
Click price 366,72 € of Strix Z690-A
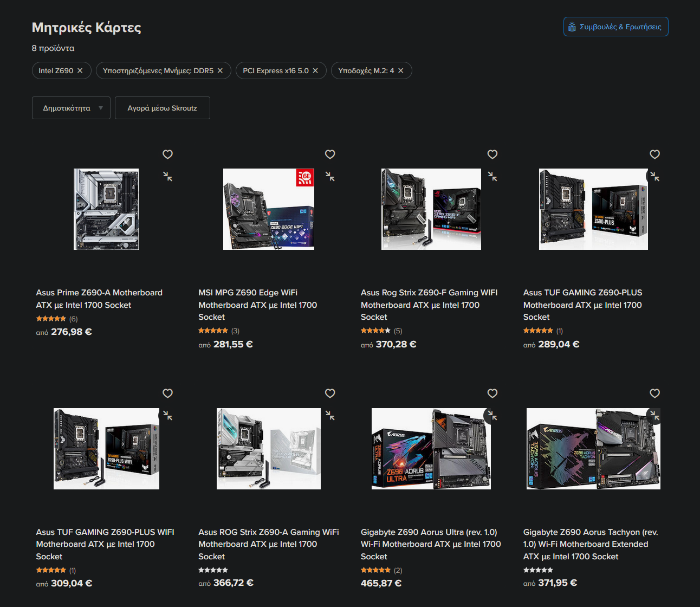(234, 583)
